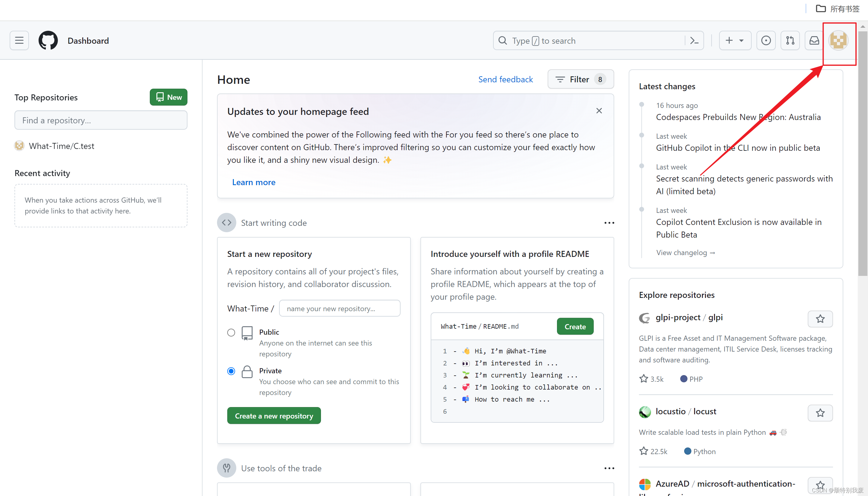Open the ellipsis menu beside Use tools of the trade
Image resolution: width=868 pixels, height=496 pixels.
tap(609, 468)
